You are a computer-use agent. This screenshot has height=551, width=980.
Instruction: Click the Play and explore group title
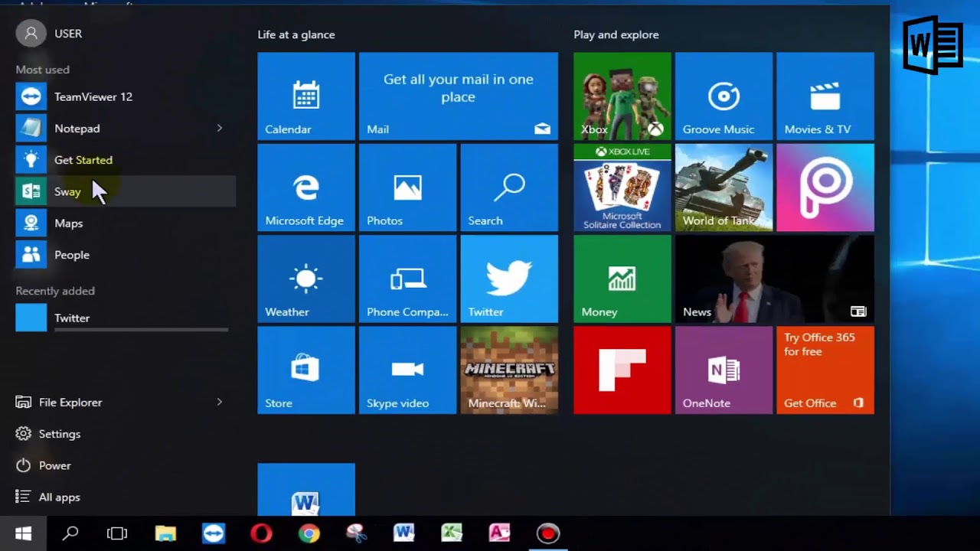coord(616,34)
